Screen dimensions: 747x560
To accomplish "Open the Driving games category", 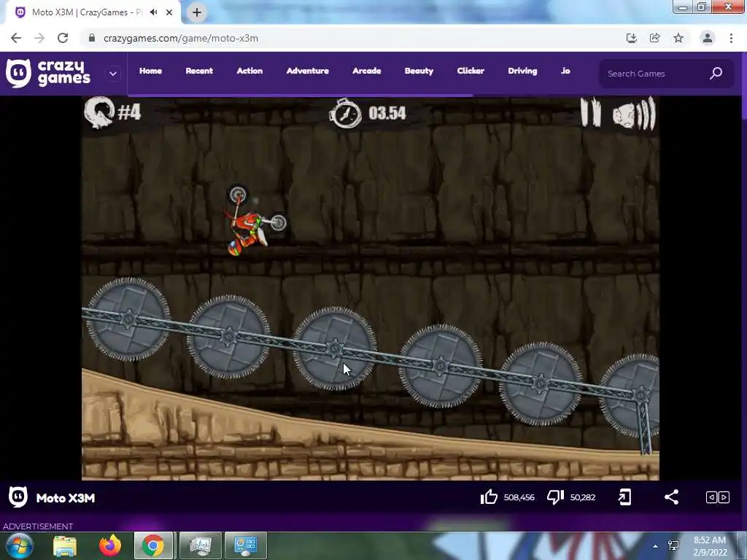I will click(522, 71).
